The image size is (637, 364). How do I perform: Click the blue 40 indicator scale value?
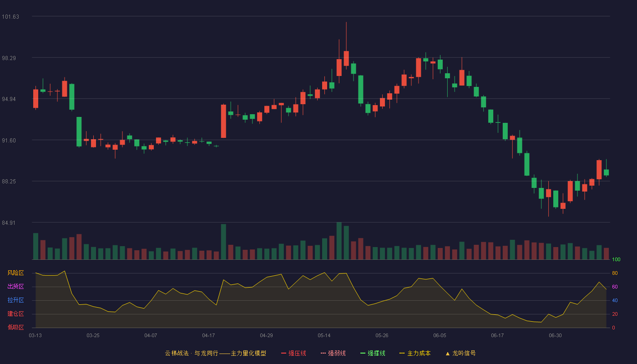pos(615,300)
